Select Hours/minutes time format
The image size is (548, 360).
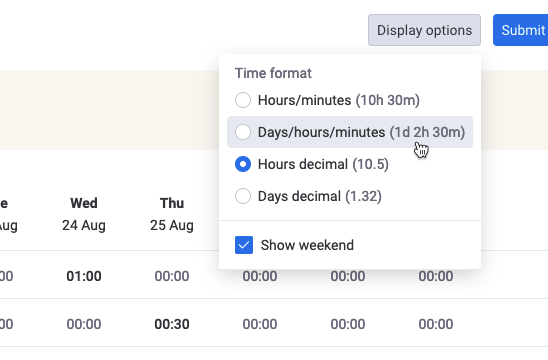click(x=243, y=100)
